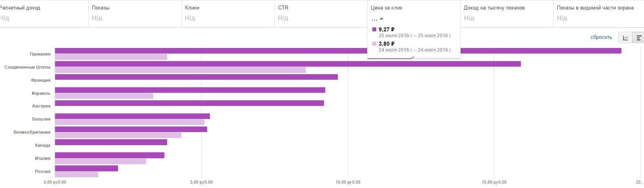This screenshot has height=188, width=644.
Task: Switch to line chart view
Action: pyautogui.click(x=625, y=38)
